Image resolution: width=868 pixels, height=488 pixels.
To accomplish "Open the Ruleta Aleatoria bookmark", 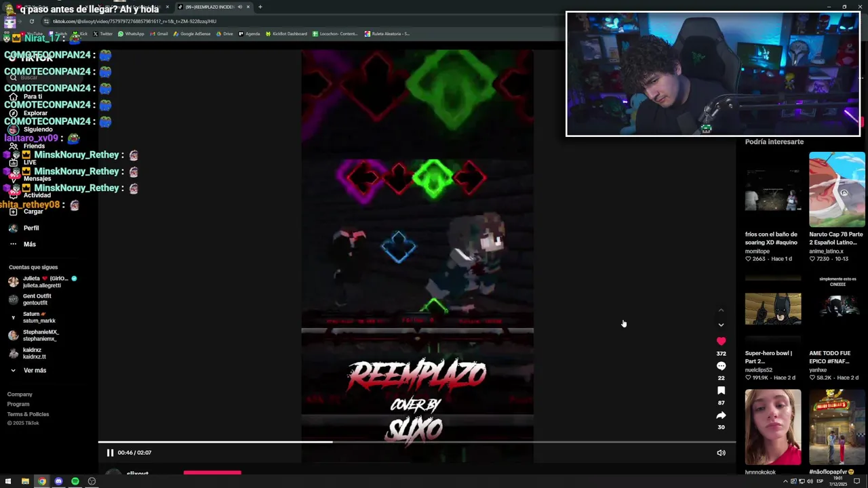I will tap(387, 34).
